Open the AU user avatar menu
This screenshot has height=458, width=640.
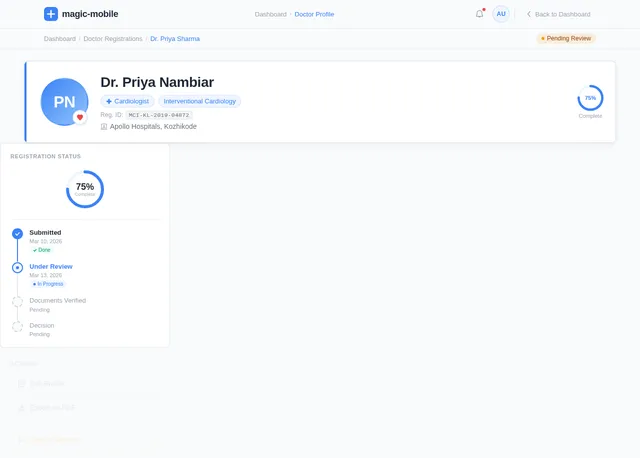coord(501,14)
